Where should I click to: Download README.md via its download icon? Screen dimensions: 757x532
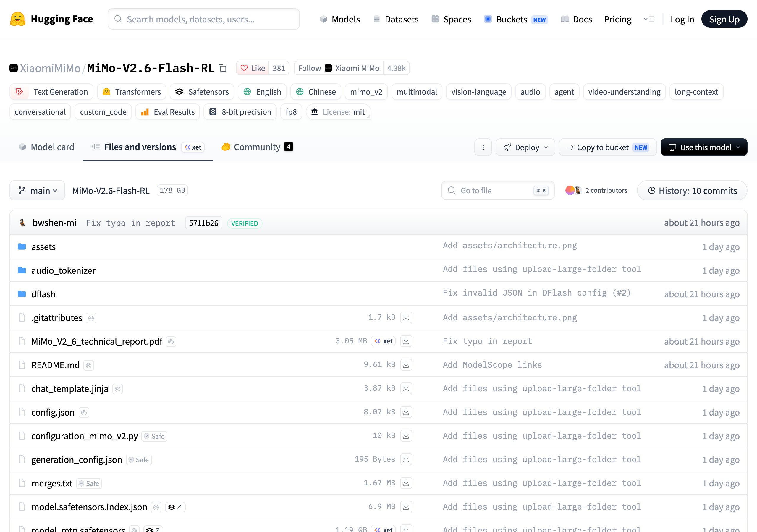tap(406, 365)
